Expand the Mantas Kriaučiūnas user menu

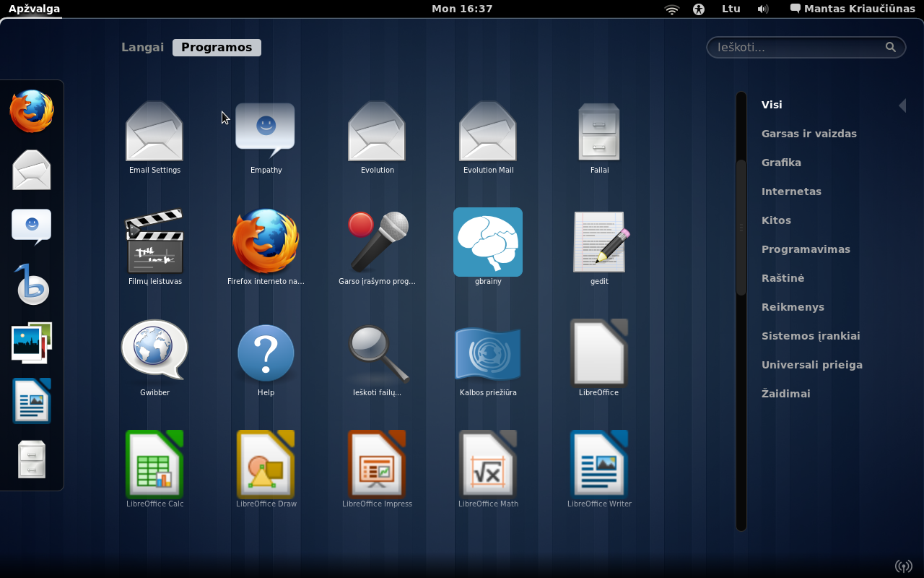pos(853,9)
